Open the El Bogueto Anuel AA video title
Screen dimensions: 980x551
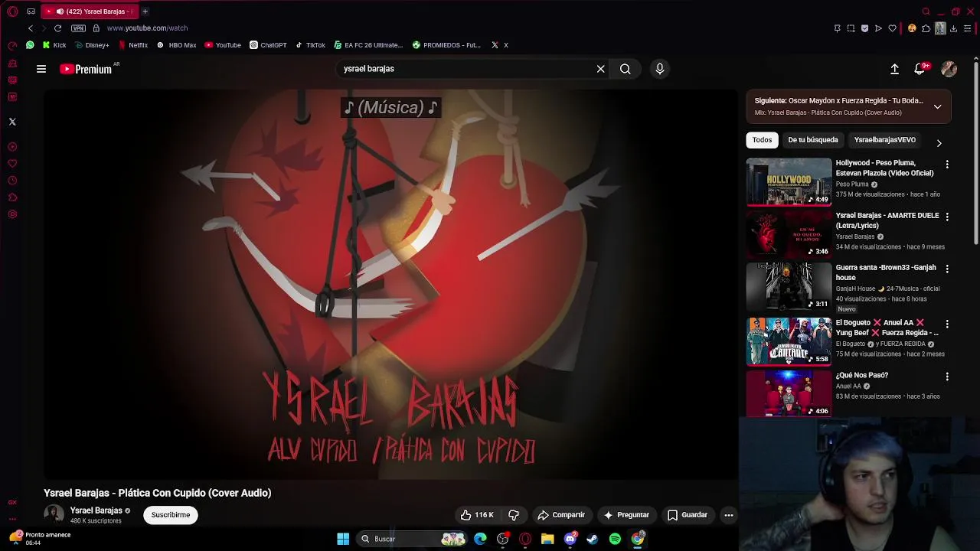tap(887, 328)
